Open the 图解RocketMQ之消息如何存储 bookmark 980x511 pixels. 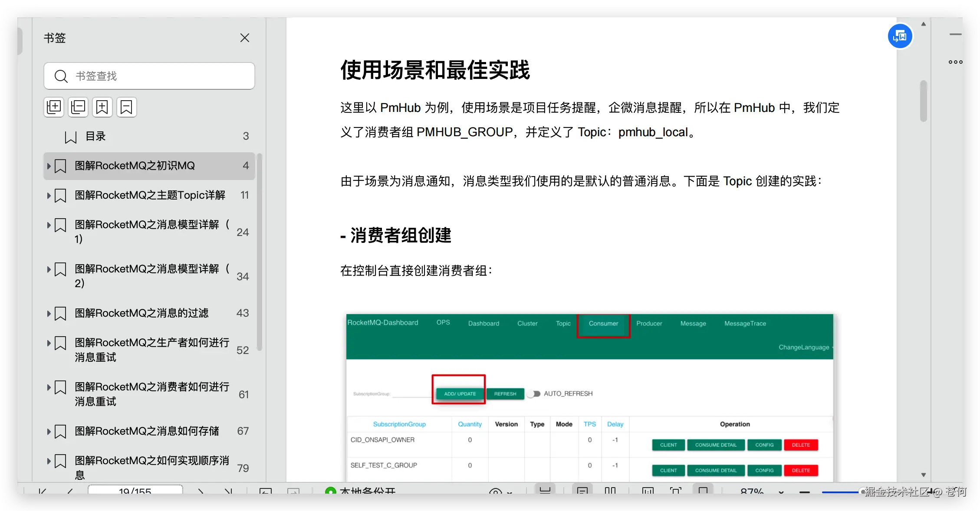coord(147,431)
